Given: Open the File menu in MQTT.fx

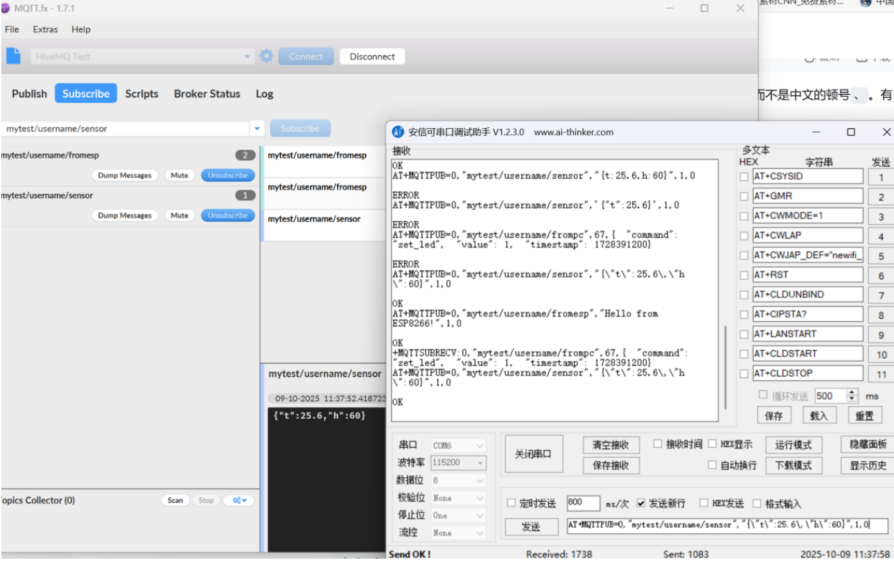Looking at the screenshot, I should coord(12,29).
